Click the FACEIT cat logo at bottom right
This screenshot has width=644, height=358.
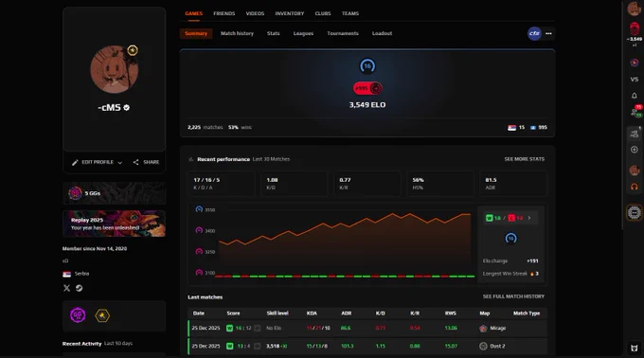pyautogui.click(x=635, y=349)
